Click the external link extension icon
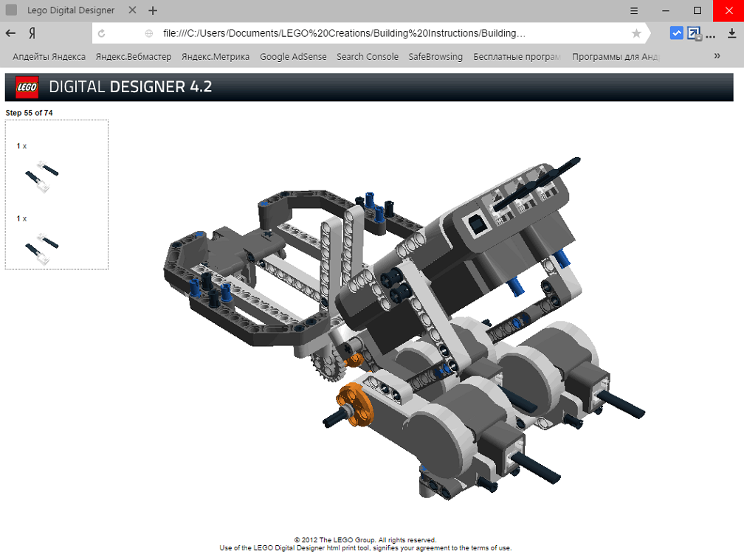The height and width of the screenshot is (560, 744). (694, 33)
